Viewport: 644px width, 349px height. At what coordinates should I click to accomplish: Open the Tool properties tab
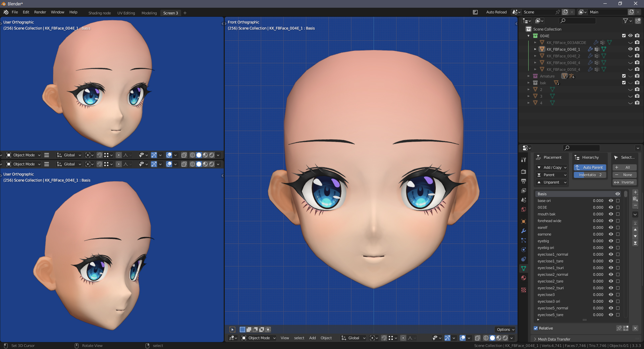click(524, 160)
